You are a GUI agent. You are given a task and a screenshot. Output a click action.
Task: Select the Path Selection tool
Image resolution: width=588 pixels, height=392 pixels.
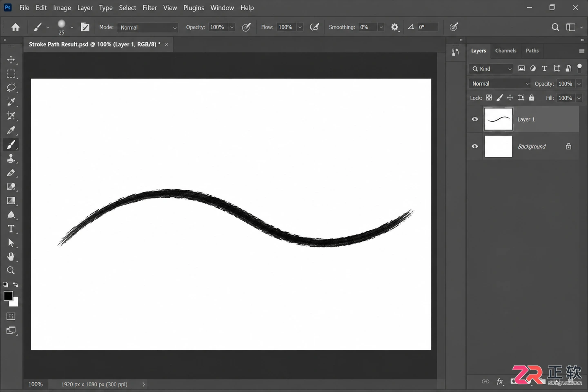[11, 243]
